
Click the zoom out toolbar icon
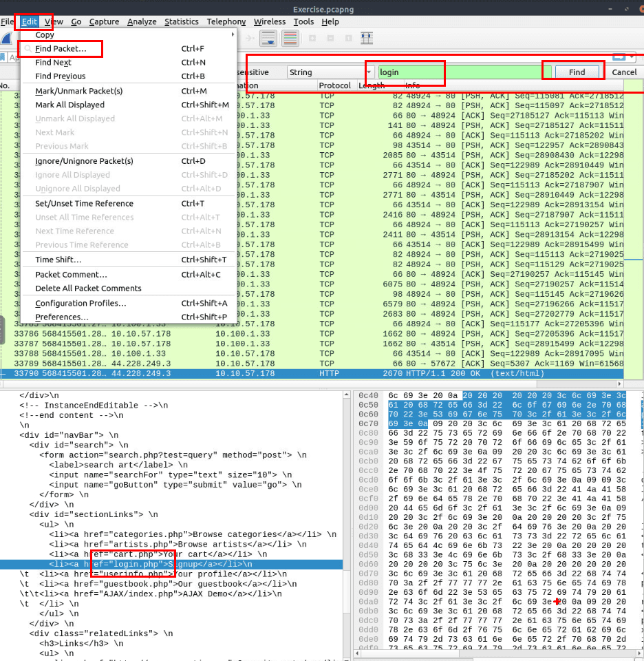331,39
